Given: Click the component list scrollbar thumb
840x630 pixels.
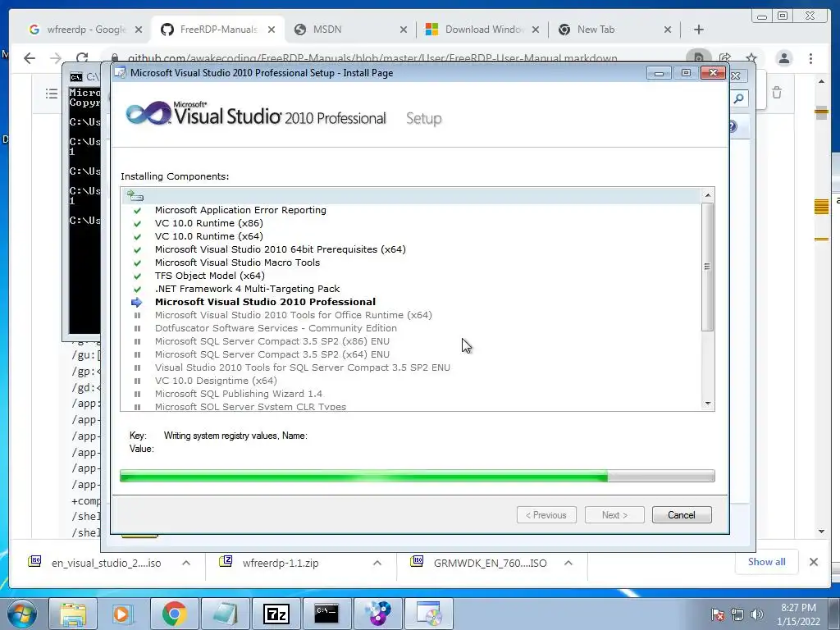Looking at the screenshot, I should tap(707, 267).
